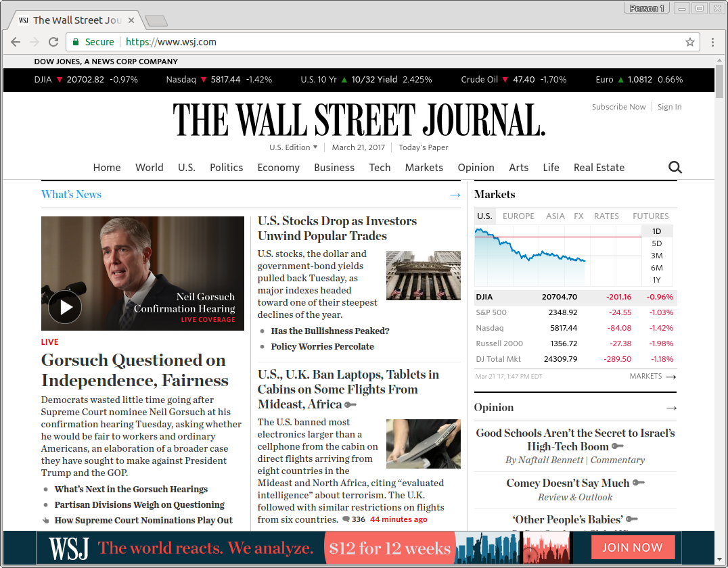728x568 pixels.
Task: Open 'Good Schools Aren't the Secret' opinion
Action: 575,440
